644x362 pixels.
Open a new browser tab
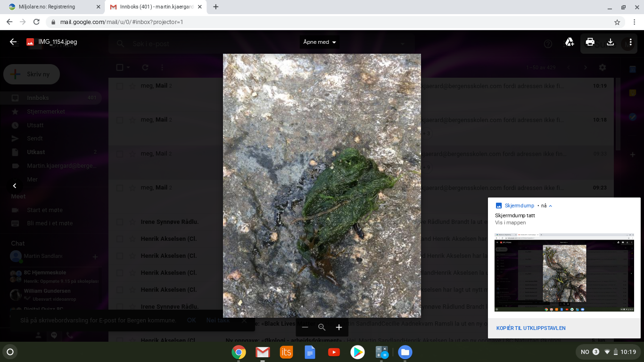[216, 7]
